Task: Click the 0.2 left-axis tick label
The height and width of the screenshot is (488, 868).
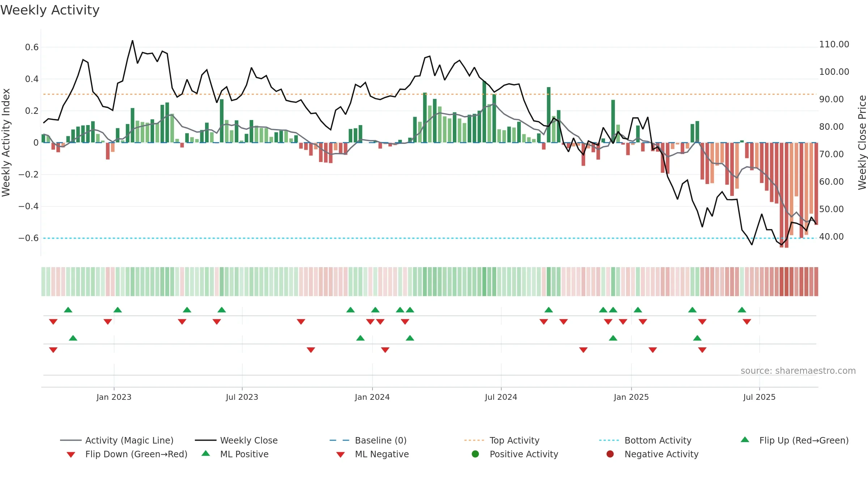Action: [32, 111]
